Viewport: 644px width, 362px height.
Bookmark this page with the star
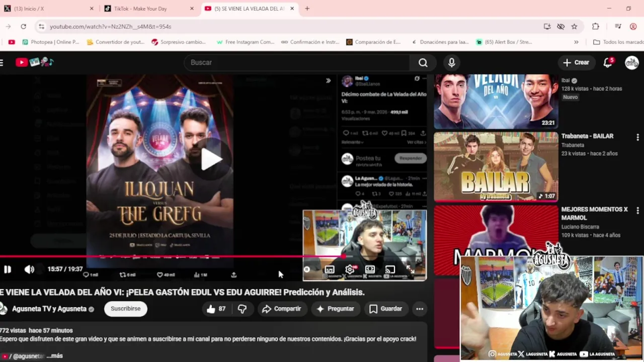pos(574,26)
